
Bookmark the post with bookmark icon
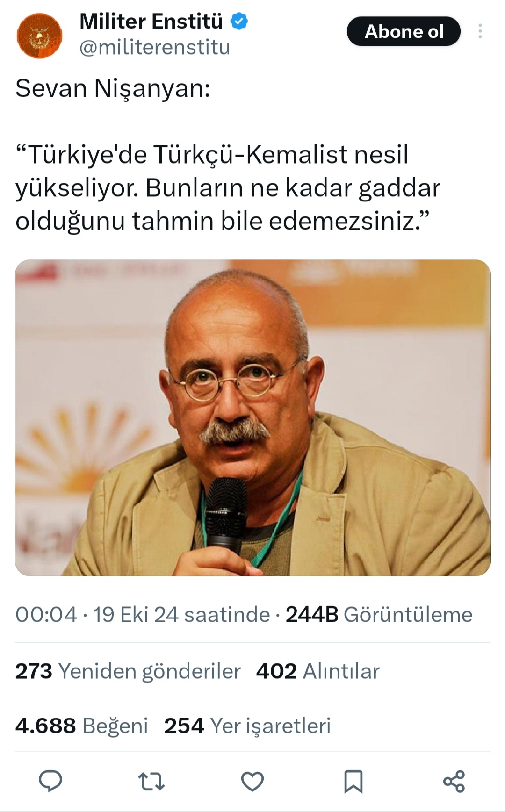(x=353, y=781)
